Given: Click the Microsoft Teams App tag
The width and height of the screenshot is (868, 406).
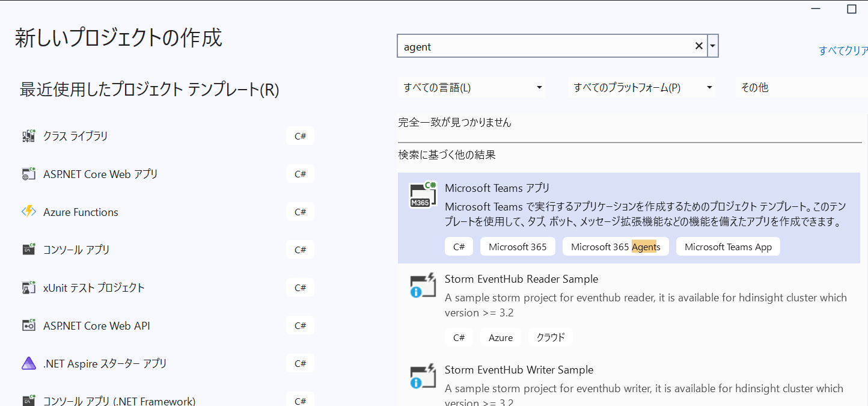Looking at the screenshot, I should click(x=728, y=247).
